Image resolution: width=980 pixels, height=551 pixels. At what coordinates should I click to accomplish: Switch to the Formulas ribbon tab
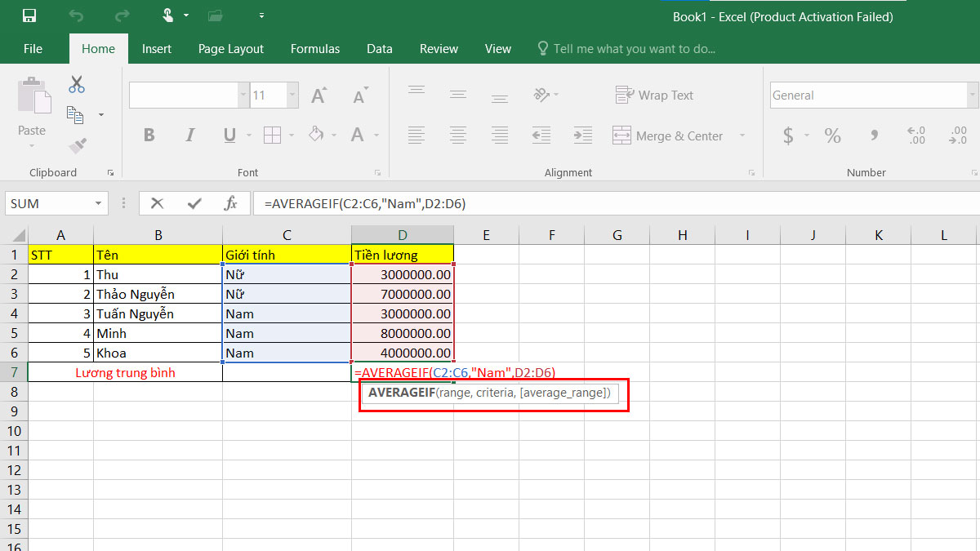pyautogui.click(x=315, y=48)
